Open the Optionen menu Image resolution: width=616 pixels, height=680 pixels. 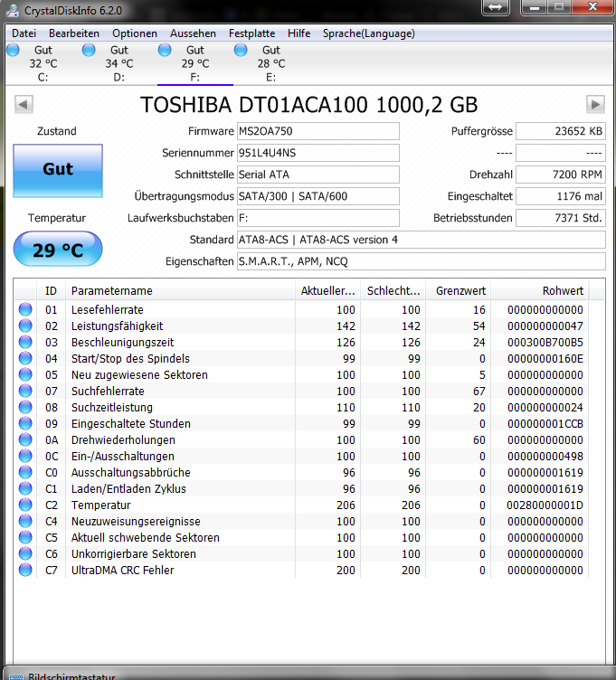[135, 33]
